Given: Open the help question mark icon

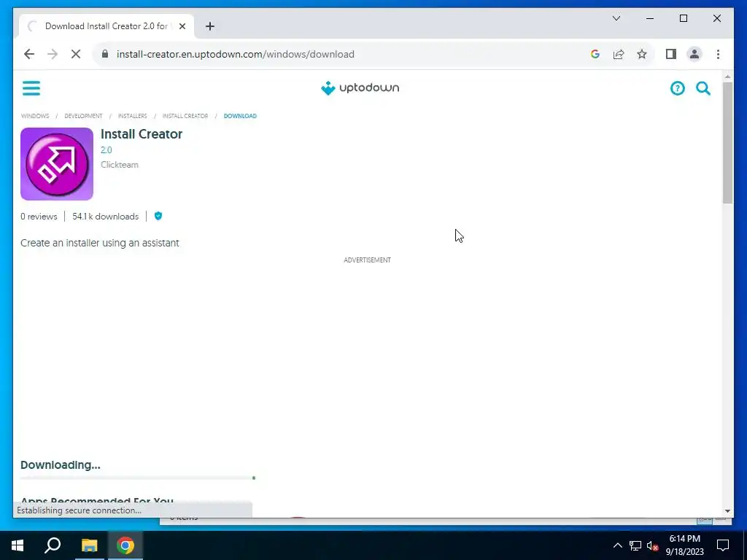Looking at the screenshot, I should click(x=678, y=88).
